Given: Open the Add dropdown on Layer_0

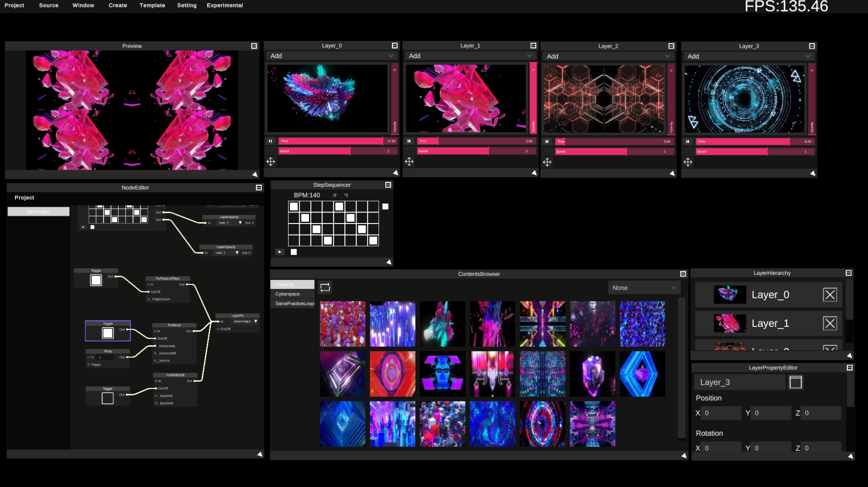Looking at the screenshot, I should (331, 56).
